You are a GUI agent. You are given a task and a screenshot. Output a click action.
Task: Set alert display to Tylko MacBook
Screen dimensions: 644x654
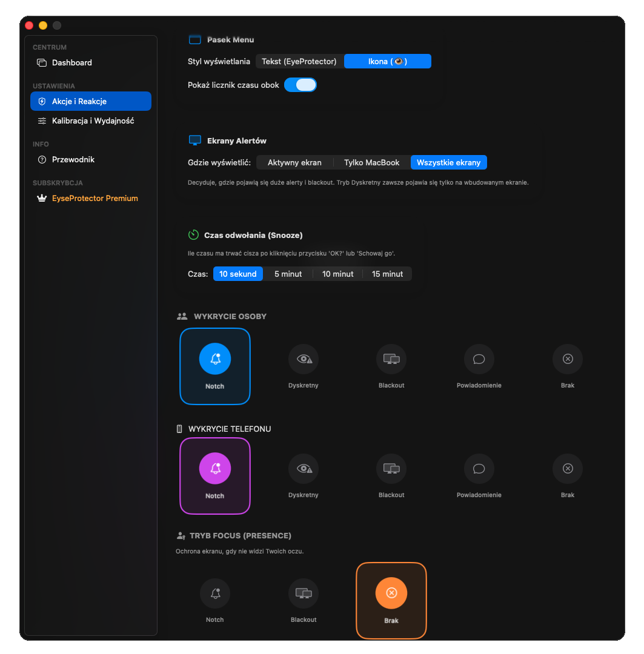point(372,162)
